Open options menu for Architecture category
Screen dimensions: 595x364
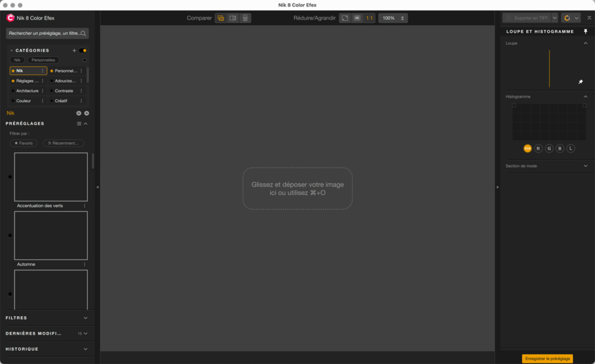tap(42, 91)
